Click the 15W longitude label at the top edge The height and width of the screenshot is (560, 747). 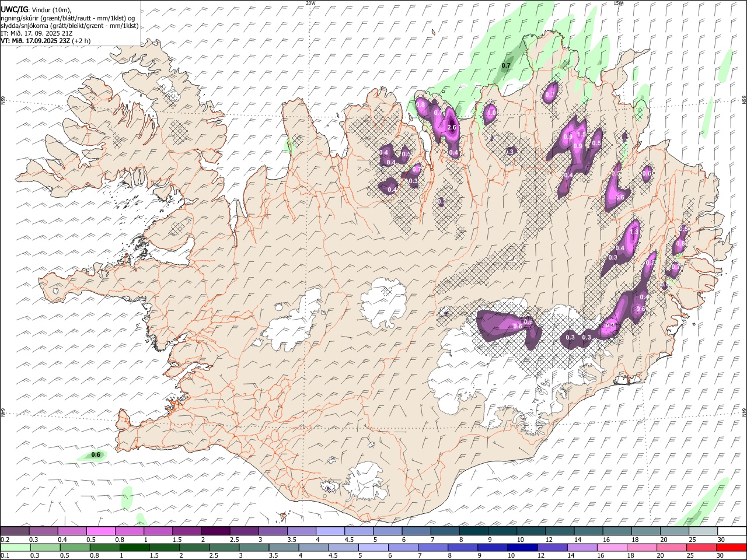(618, 3)
